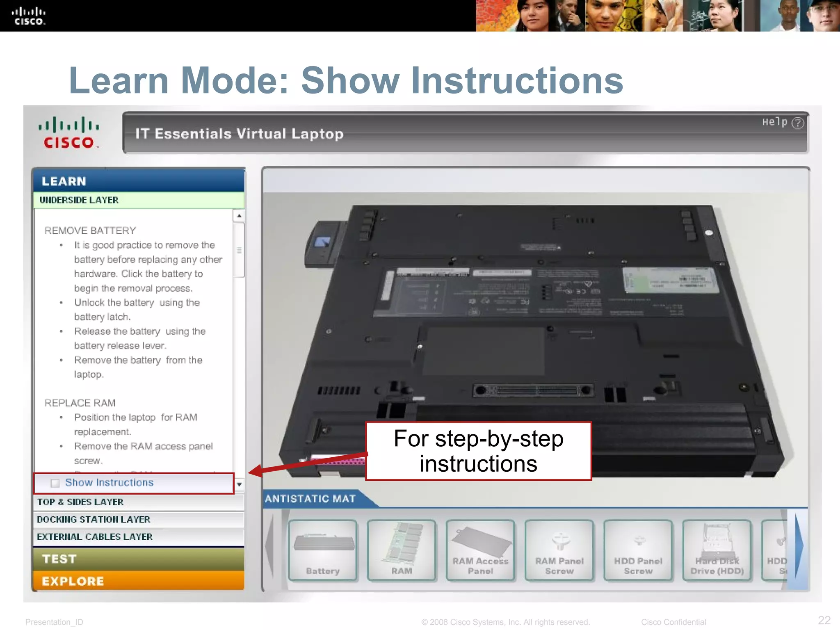Click the scroll down arrow in instructions
Image resolution: width=840 pixels, height=630 pixels.
[239, 484]
